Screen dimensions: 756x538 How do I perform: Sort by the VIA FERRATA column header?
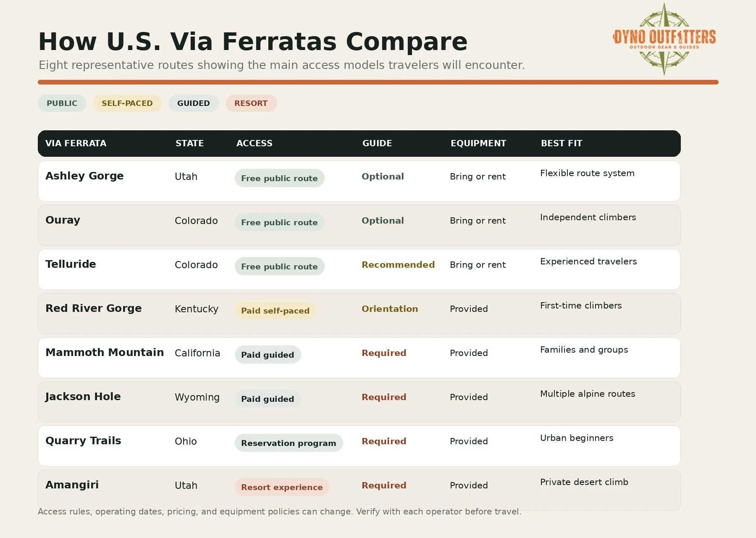coord(76,143)
